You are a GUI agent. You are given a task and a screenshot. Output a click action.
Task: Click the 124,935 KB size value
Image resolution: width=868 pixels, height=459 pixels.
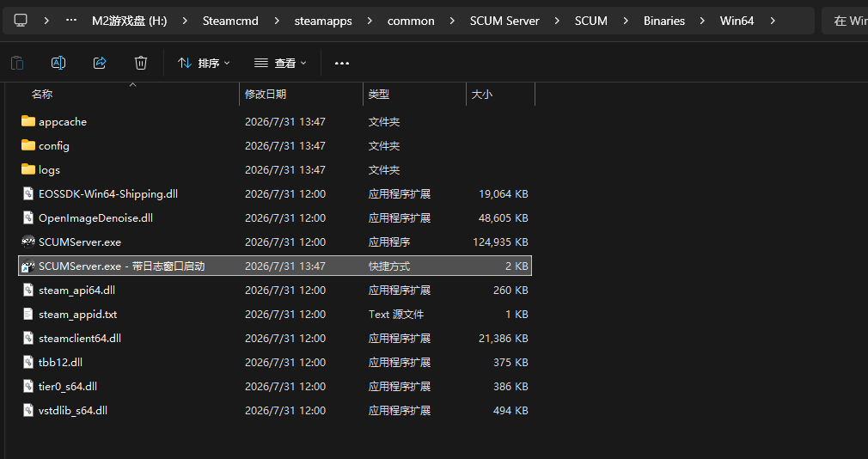(500, 242)
